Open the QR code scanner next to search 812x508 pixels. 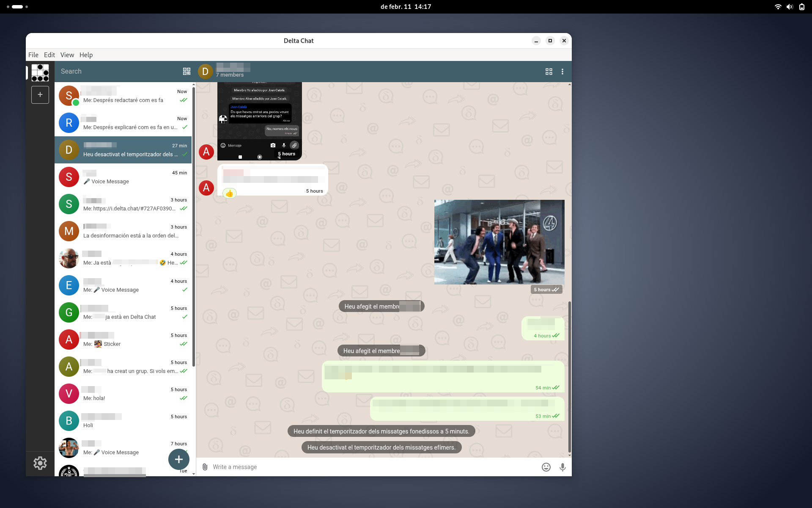[186, 71]
